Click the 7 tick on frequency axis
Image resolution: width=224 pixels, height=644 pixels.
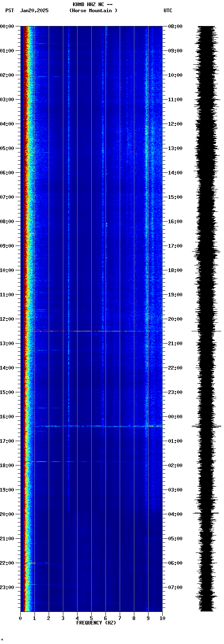[x=120, y=618]
